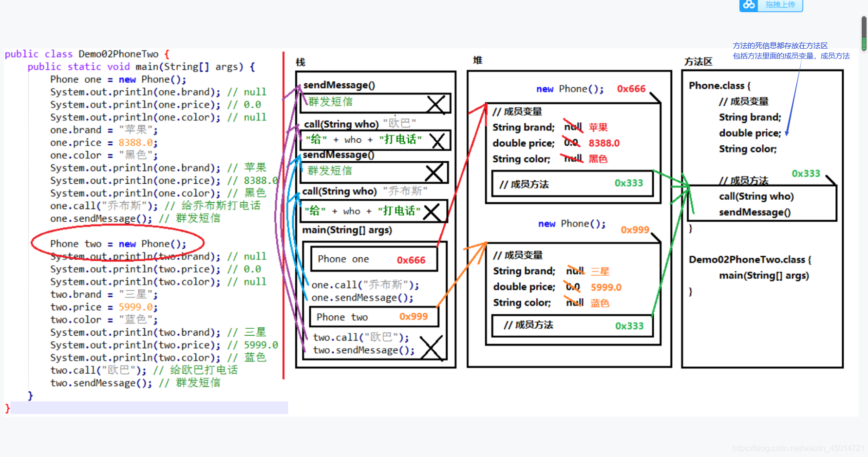
Task: Click the code line one.brand = "苹果";
Action: [104, 130]
